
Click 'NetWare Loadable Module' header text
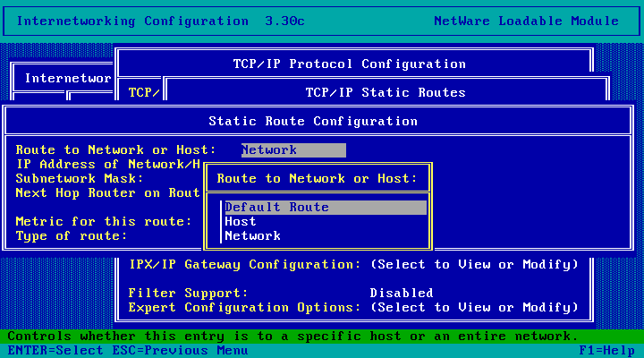(526, 21)
